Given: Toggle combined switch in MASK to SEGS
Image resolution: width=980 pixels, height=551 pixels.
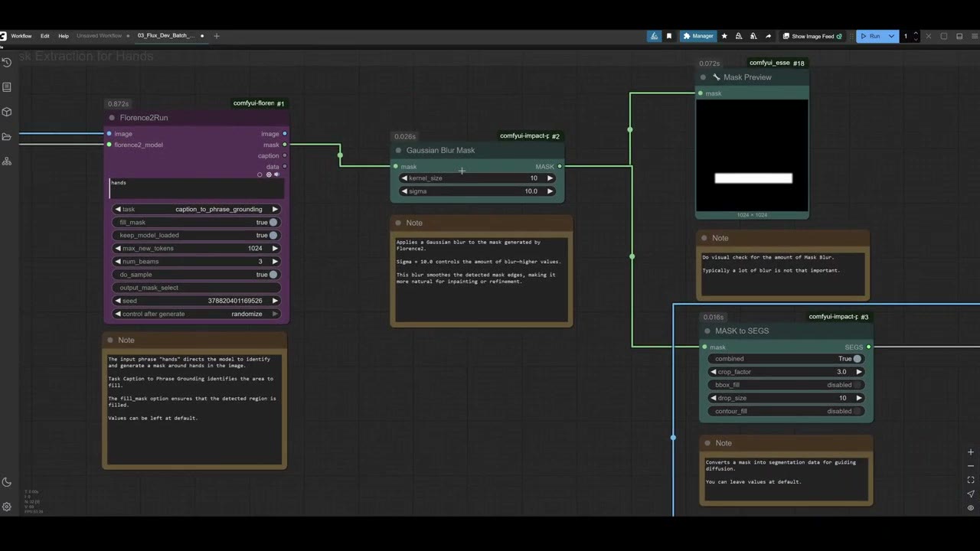Looking at the screenshot, I should tap(857, 359).
